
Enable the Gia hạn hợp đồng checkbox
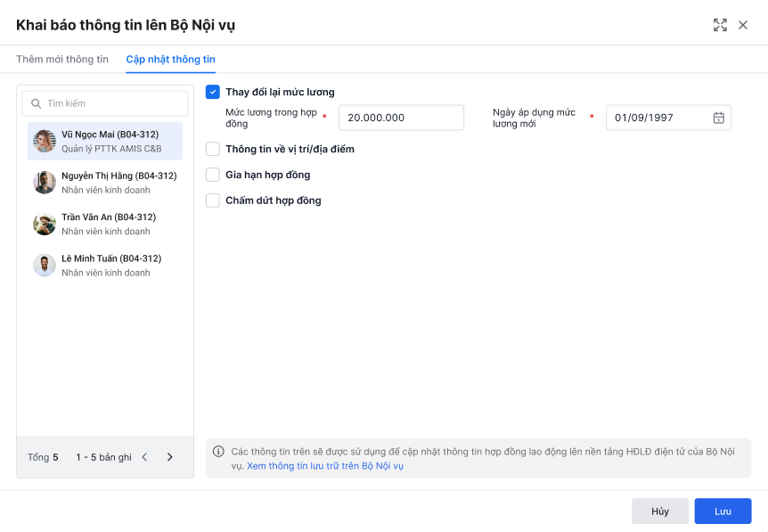(213, 175)
